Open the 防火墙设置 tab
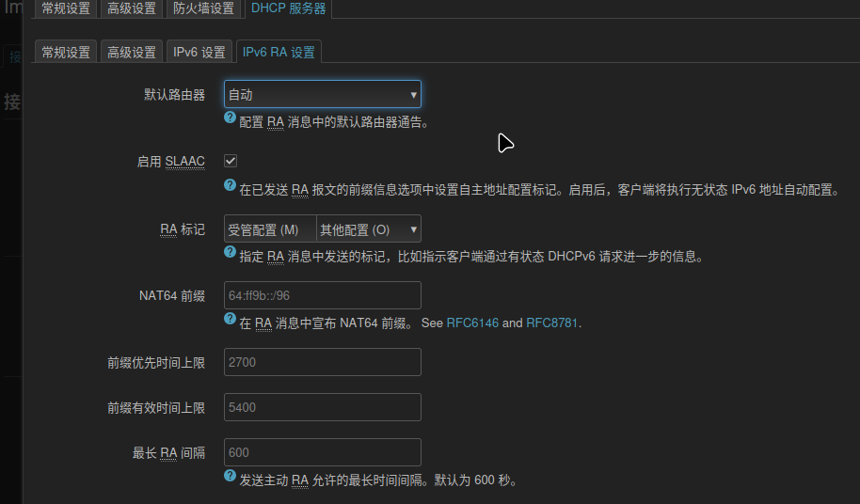 click(x=203, y=8)
